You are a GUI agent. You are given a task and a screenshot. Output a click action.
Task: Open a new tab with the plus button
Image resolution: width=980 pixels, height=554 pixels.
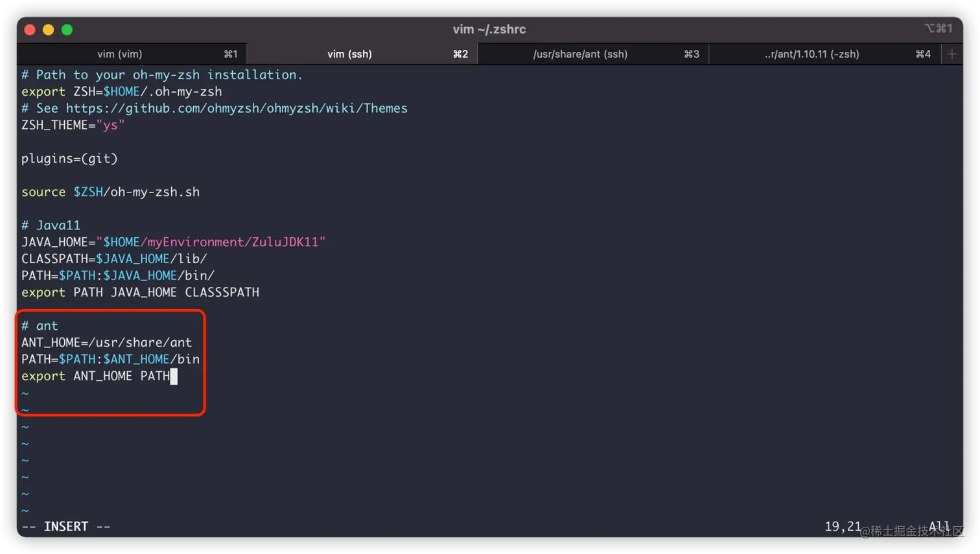951,54
